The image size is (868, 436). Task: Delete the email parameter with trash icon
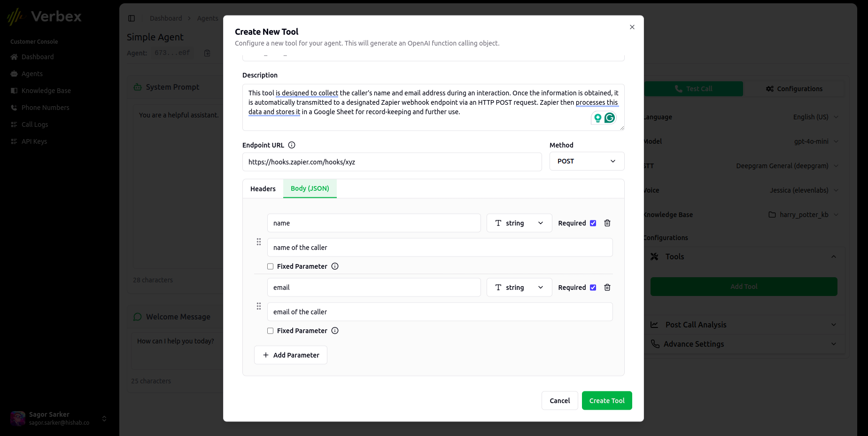coord(607,288)
